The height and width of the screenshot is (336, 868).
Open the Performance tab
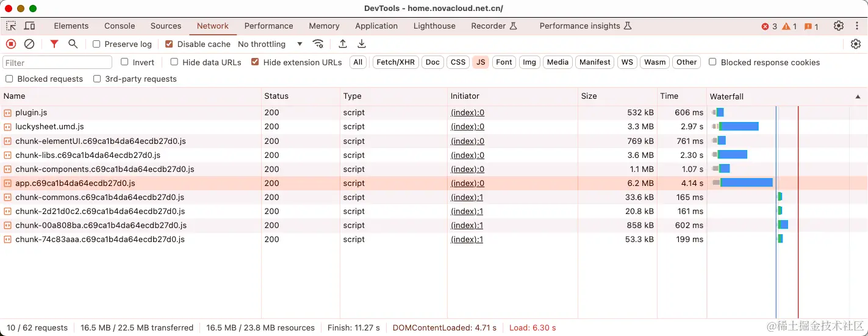tap(269, 26)
